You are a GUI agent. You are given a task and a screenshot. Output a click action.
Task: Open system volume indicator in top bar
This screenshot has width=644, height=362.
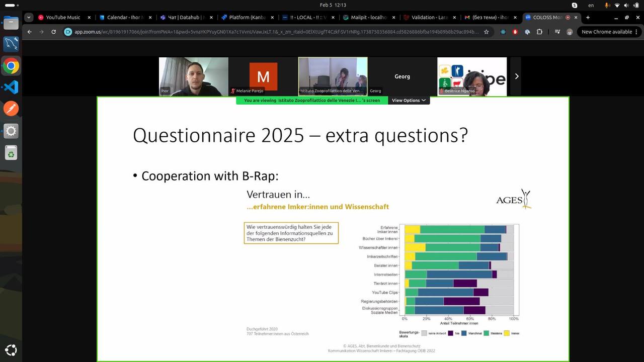coord(627,5)
